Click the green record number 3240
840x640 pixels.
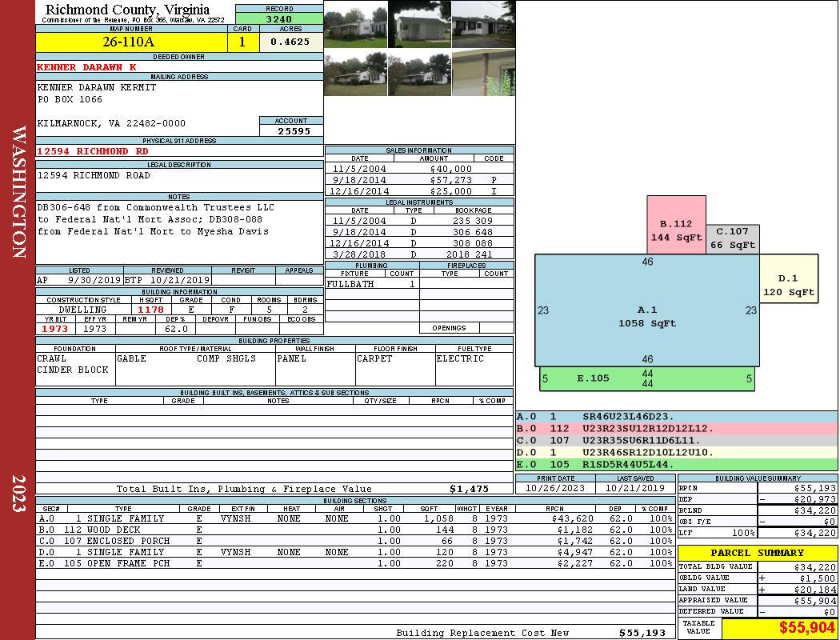pos(279,18)
